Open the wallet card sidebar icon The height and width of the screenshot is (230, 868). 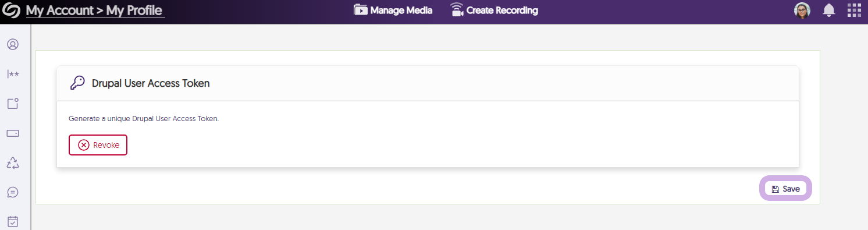click(x=13, y=133)
